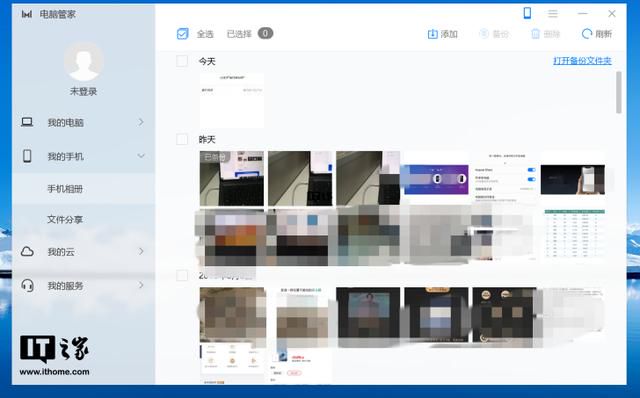Select the photo thumbnail under 今天
640x398 pixels.
231,100
